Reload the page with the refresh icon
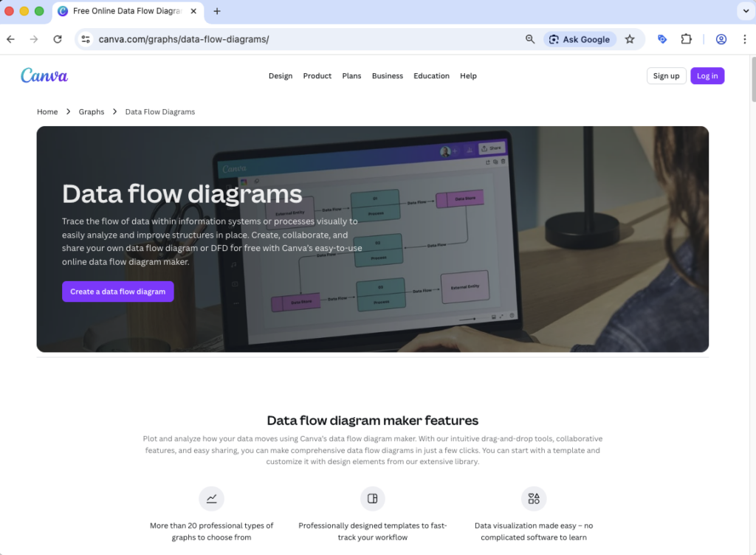 [58, 39]
